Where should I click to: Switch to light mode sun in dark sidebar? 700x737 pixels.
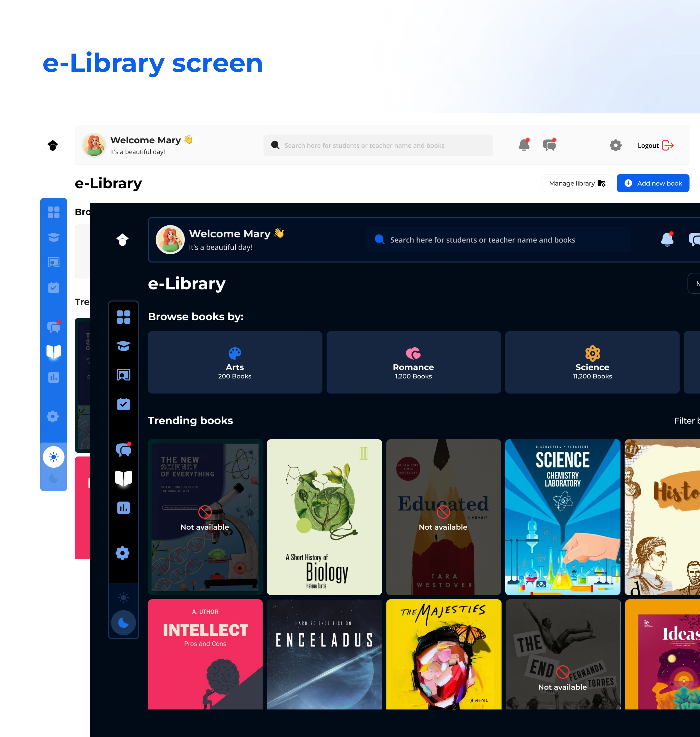pos(123,598)
